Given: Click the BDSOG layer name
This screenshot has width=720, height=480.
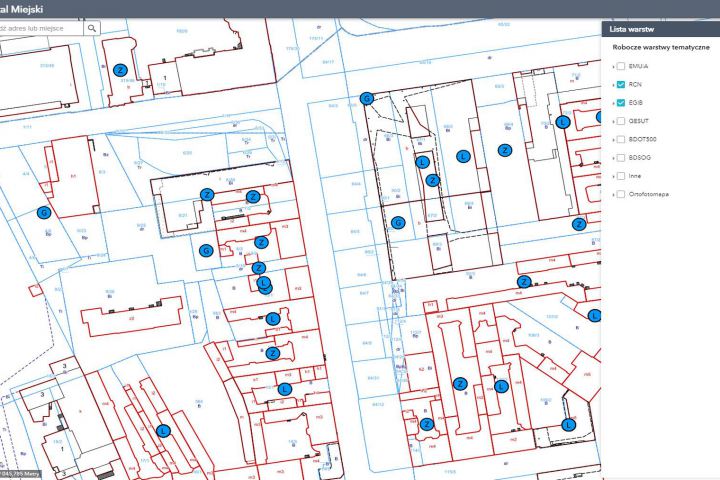Looking at the screenshot, I should click(x=640, y=158).
